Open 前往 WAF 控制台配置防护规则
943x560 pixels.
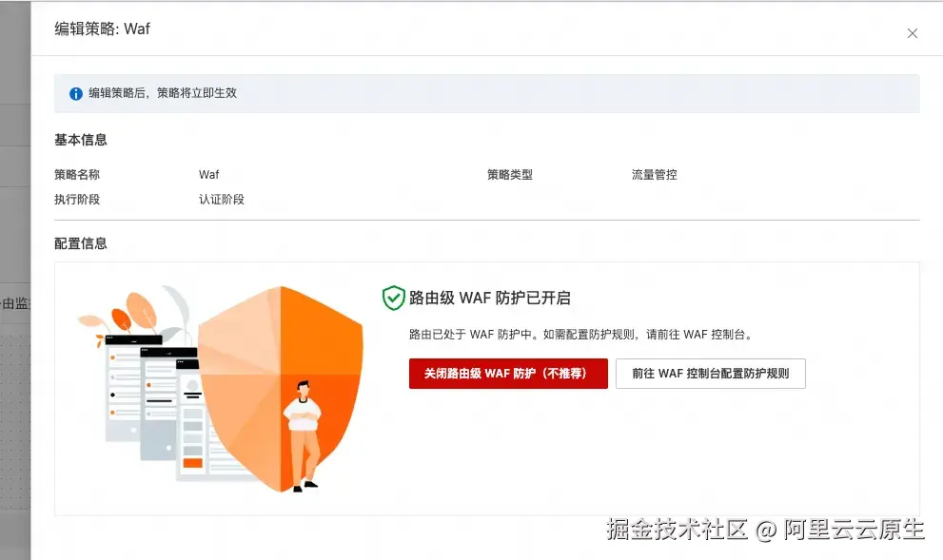pyautogui.click(x=711, y=374)
